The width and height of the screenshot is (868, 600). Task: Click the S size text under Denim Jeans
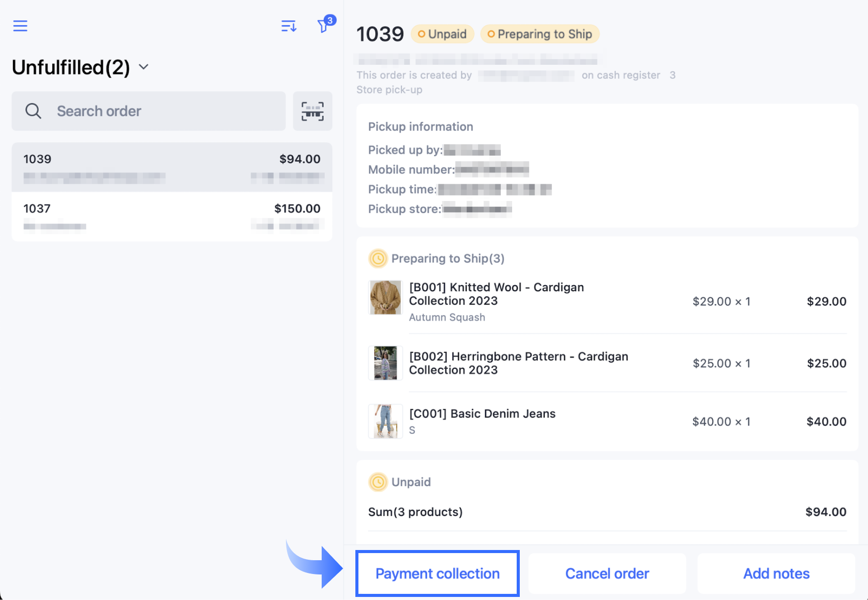(413, 430)
